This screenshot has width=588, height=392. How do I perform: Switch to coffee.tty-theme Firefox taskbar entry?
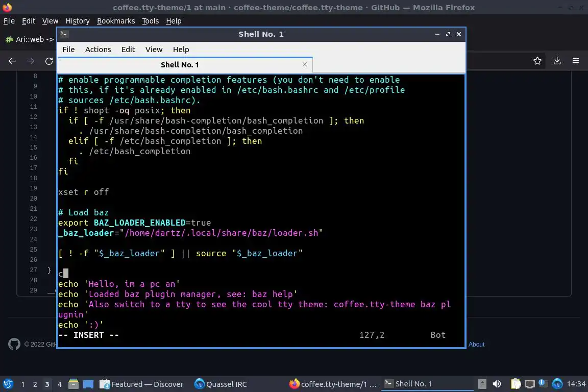click(x=333, y=384)
